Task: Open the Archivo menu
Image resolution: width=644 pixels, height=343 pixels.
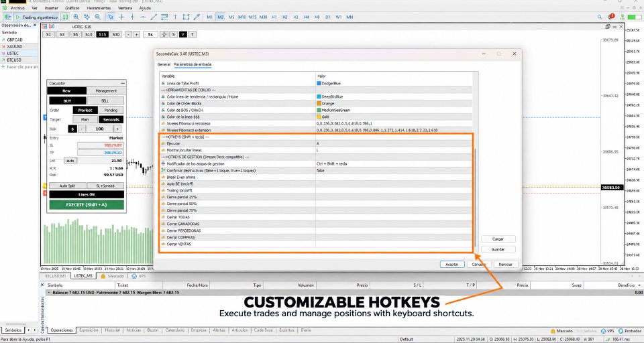Action: [17, 8]
